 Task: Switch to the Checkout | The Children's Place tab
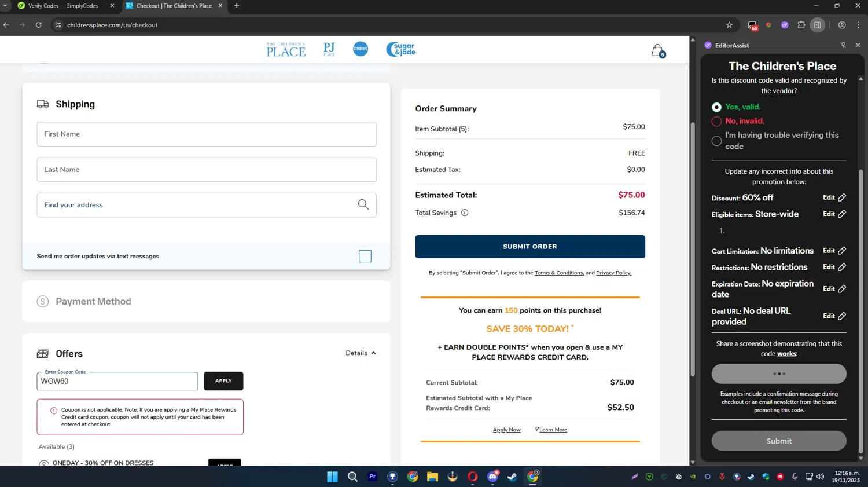174,6
